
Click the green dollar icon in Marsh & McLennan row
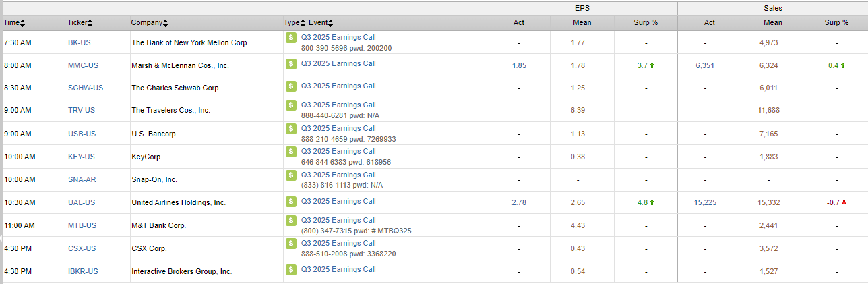click(x=291, y=64)
